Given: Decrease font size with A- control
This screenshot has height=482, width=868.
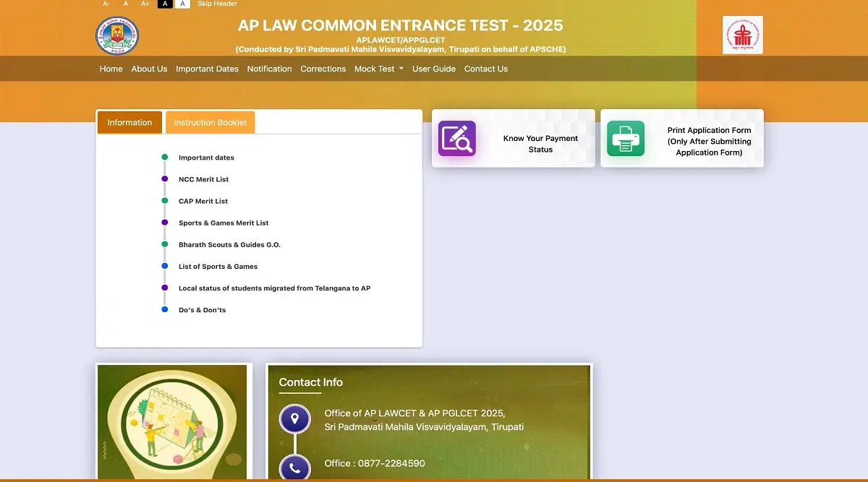Looking at the screenshot, I should (x=106, y=4).
